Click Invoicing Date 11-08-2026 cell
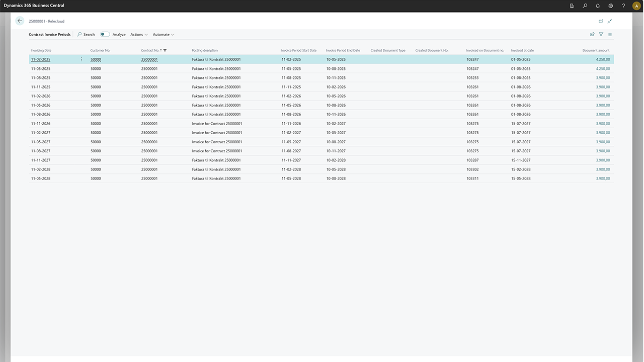This screenshot has width=644, height=362. [41, 114]
